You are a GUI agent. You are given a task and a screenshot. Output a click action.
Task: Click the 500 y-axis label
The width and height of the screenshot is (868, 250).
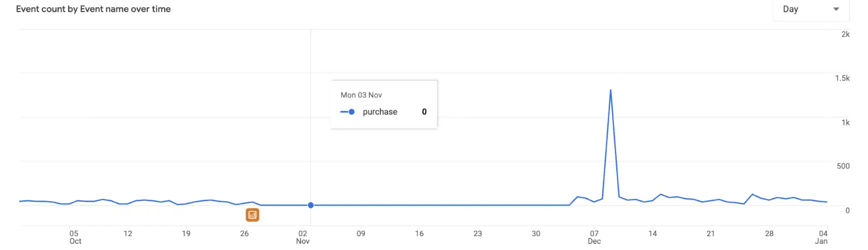click(x=844, y=167)
